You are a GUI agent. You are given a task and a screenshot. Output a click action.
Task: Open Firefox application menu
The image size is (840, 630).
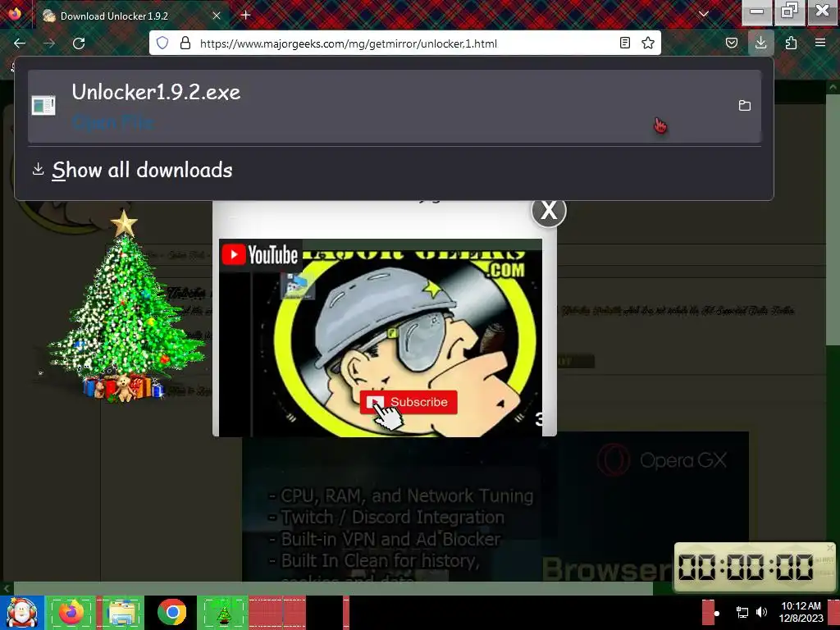pos(820,43)
